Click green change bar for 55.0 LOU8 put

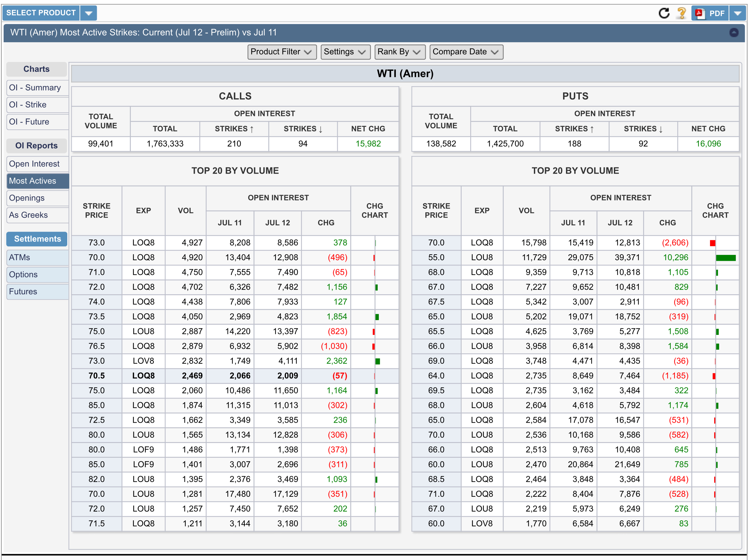725,258
